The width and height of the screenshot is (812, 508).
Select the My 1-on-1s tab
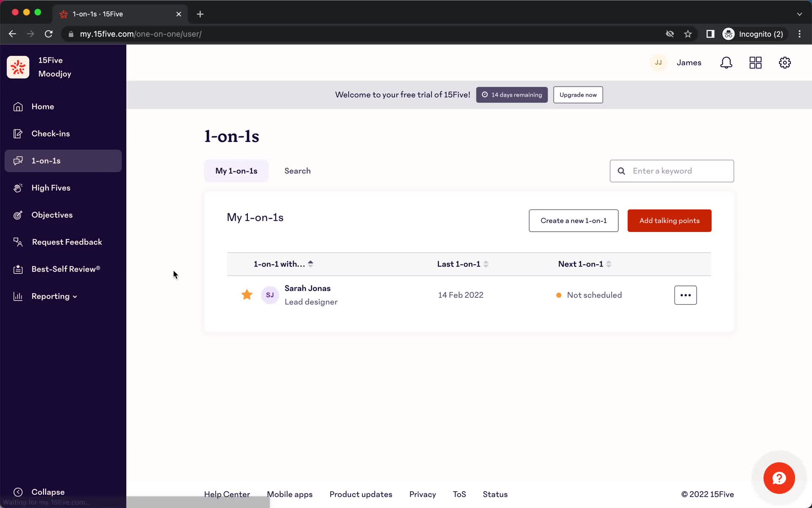[236, 171]
